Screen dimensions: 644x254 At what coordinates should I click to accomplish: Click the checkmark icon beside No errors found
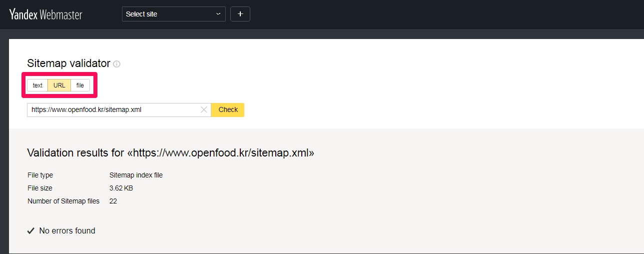(x=31, y=230)
